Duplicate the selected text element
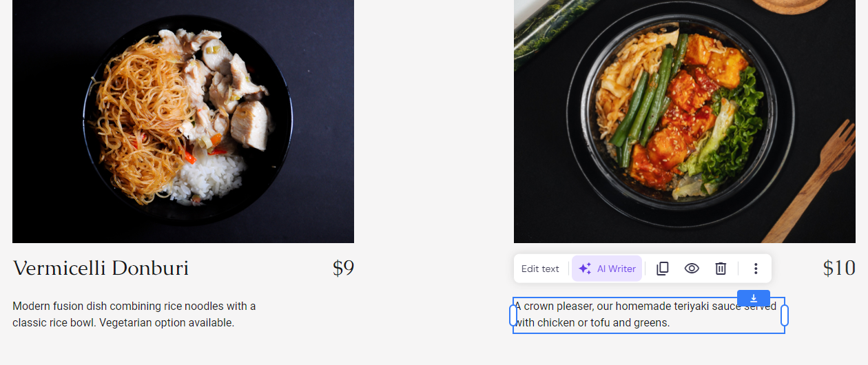 point(663,269)
